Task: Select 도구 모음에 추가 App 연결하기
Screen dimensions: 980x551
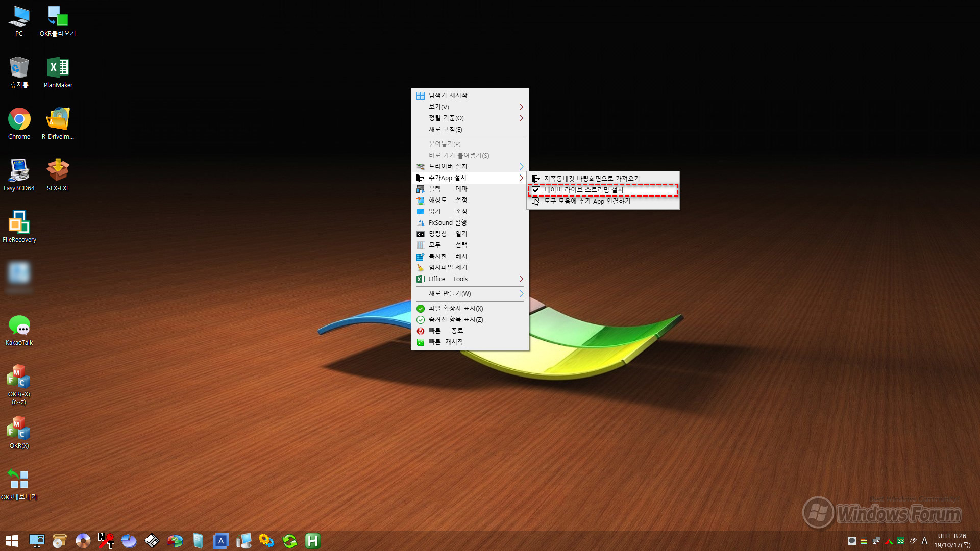Action: 603,201
